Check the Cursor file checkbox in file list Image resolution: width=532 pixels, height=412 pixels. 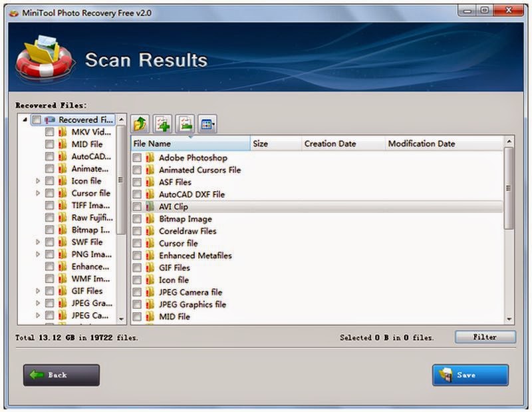click(137, 244)
